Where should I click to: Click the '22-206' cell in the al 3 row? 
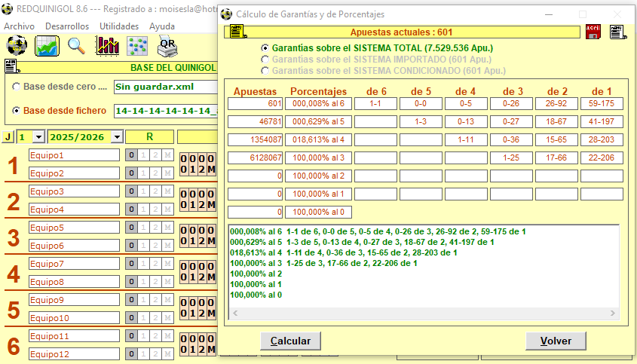(602, 158)
